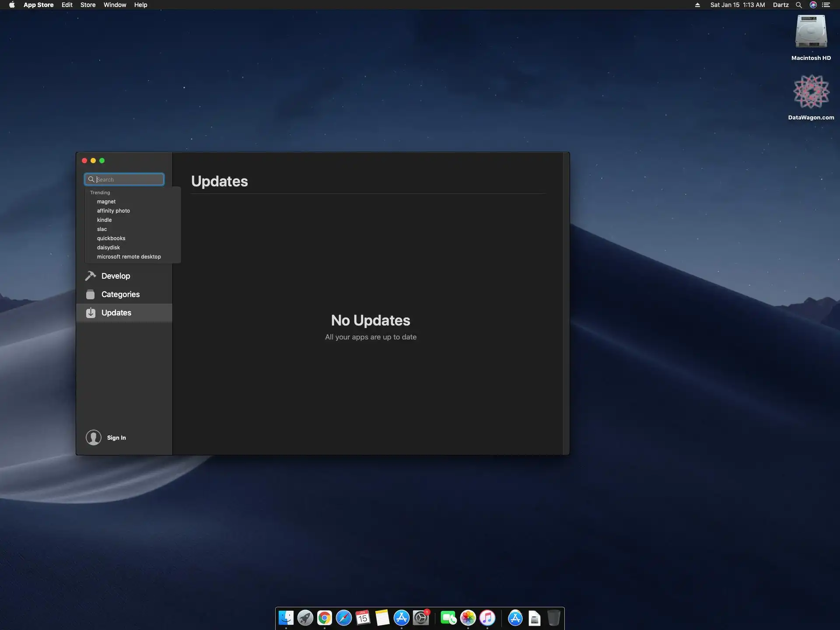Open Google Chrome from the Dock
The height and width of the screenshot is (630, 840).
[325, 618]
